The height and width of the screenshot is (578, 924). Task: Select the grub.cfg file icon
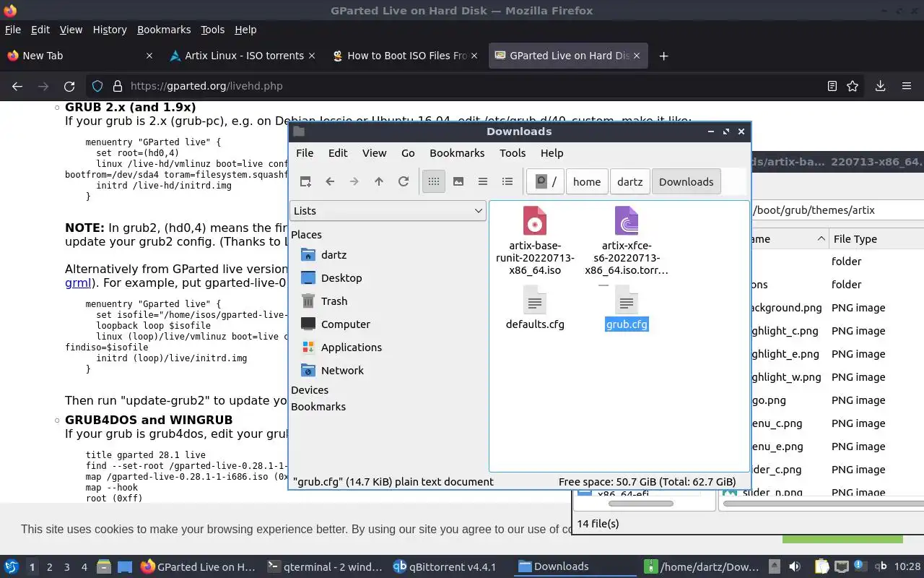tap(627, 299)
